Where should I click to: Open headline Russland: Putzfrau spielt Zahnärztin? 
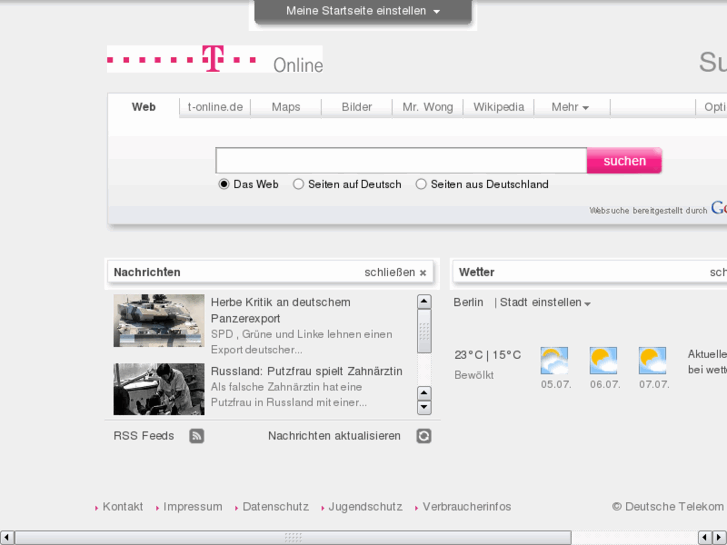coord(306,371)
